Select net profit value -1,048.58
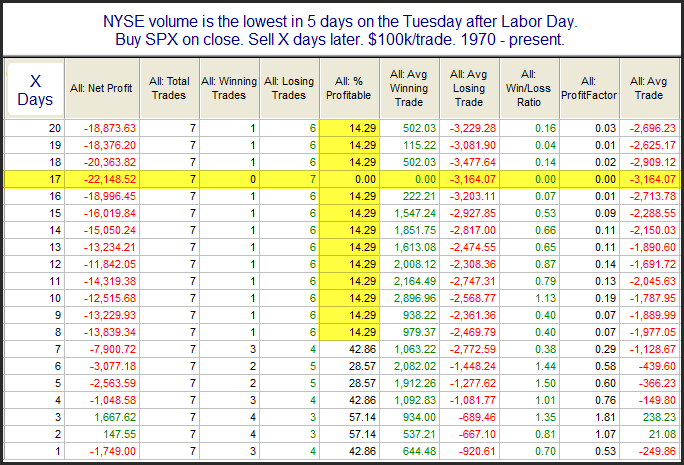This screenshot has height=465, width=684. 113,400
